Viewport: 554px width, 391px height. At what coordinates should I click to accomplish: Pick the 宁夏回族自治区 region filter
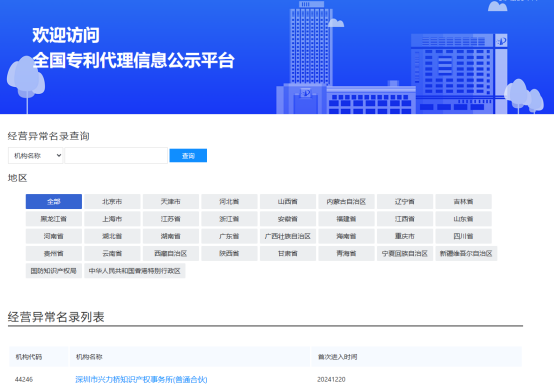pos(405,254)
